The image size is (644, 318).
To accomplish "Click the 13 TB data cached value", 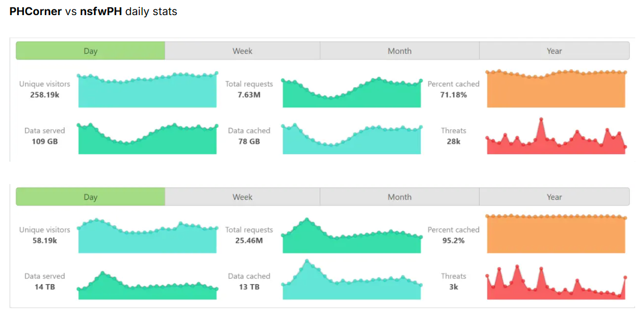I will (x=249, y=287).
